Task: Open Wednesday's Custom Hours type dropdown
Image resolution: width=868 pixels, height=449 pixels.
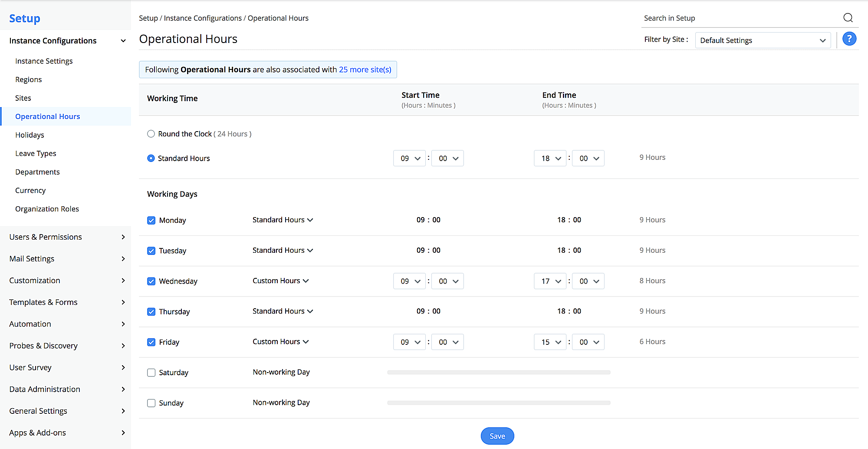Action: point(281,281)
